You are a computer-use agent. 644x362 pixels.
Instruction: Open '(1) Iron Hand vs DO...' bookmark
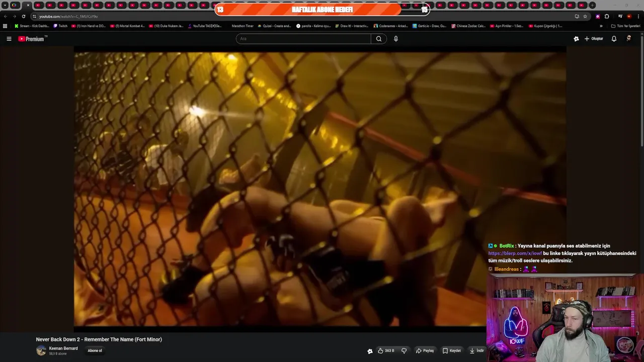[x=89, y=26]
